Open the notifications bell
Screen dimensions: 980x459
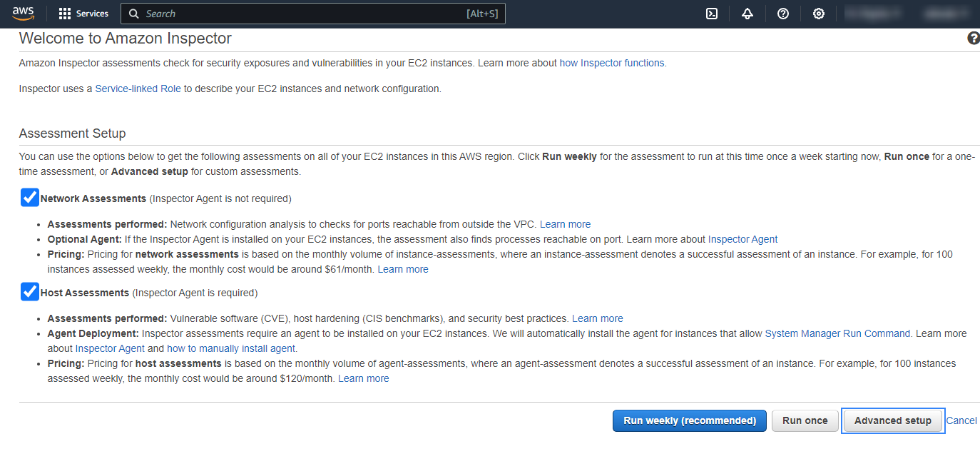(747, 14)
